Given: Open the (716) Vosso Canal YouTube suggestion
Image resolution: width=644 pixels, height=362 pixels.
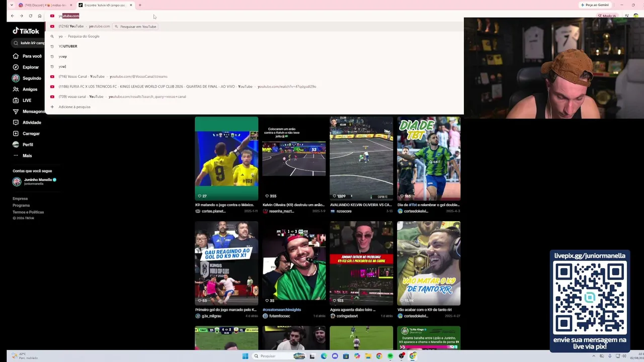Looking at the screenshot, I should coord(254,76).
